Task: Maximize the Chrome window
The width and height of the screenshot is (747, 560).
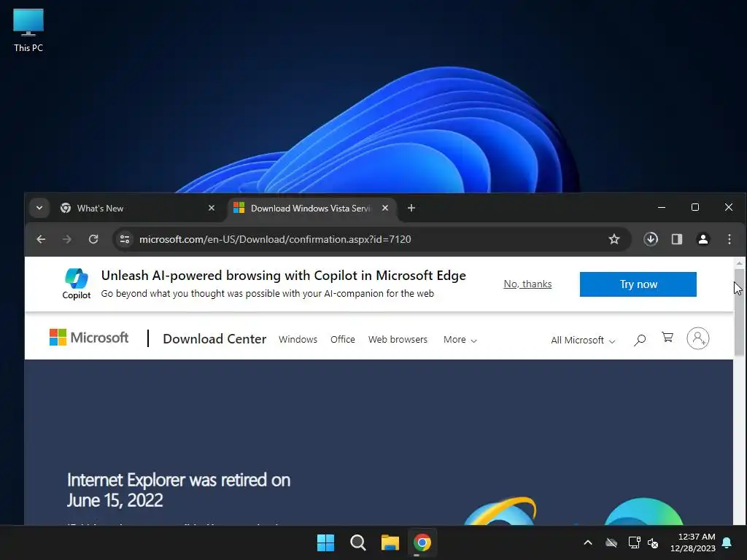Action: (695, 207)
